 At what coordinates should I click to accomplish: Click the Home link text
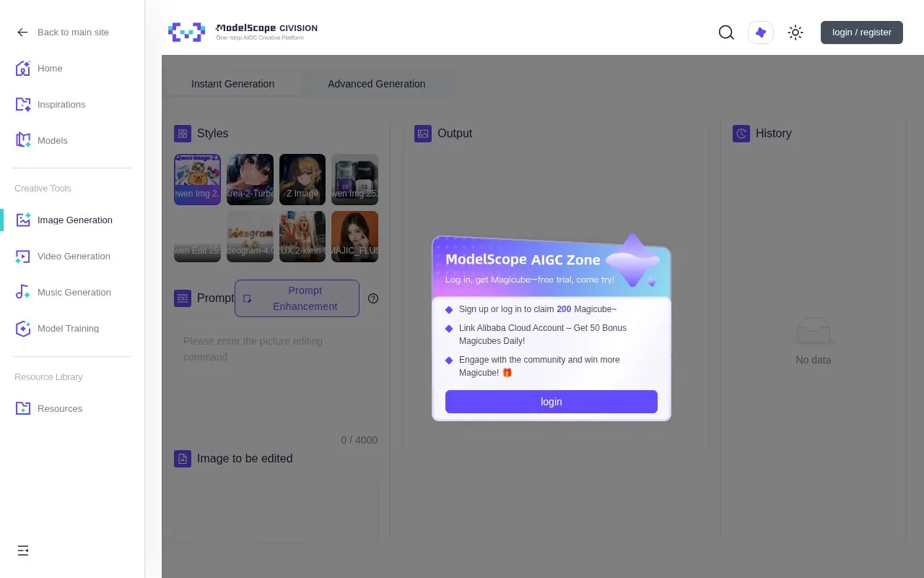(50, 69)
